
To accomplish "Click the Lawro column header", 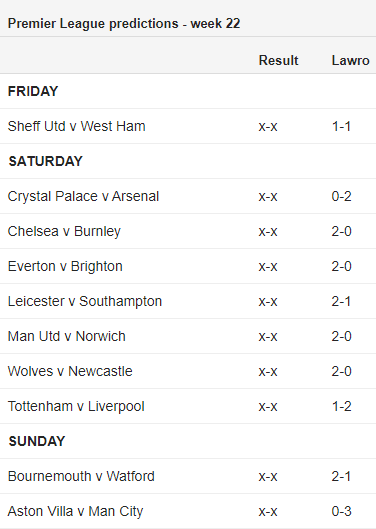I will click(350, 60).
